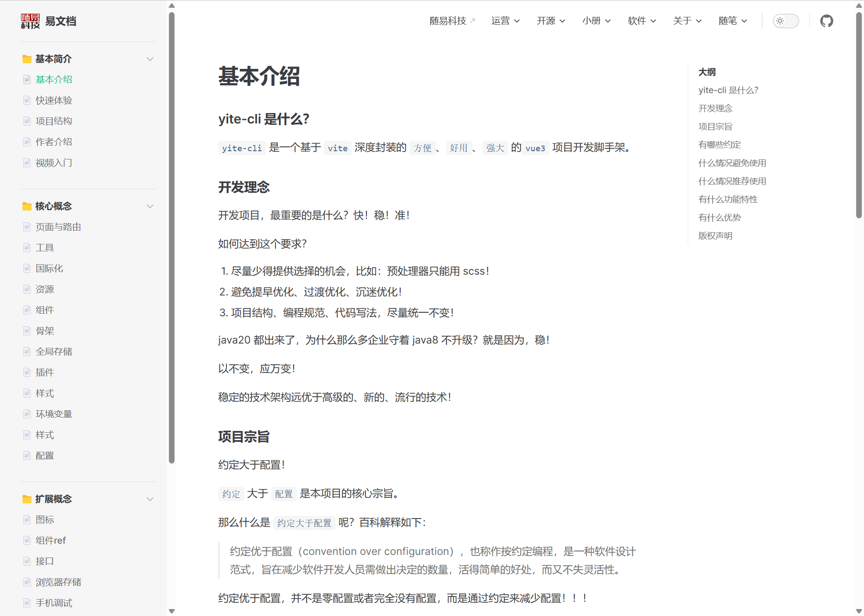The image size is (864, 616).
Task: Open the 环境变量 sidebar page
Action: (54, 414)
